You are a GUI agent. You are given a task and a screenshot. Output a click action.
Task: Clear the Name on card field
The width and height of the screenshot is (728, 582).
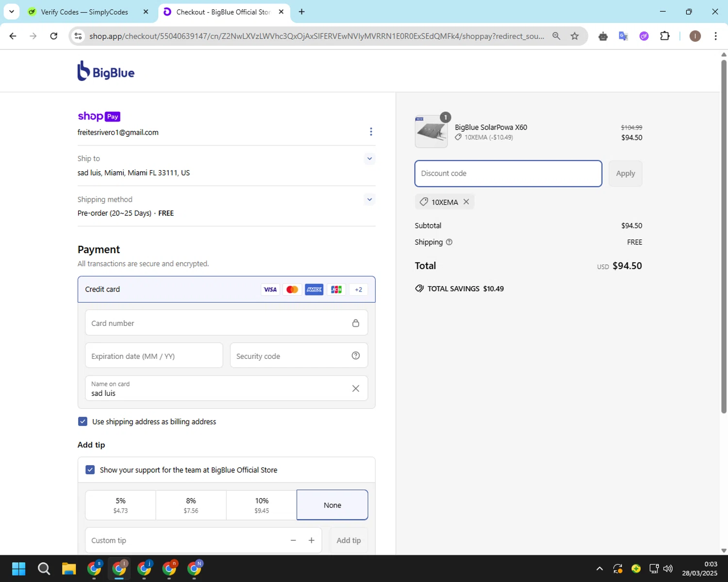click(x=356, y=388)
